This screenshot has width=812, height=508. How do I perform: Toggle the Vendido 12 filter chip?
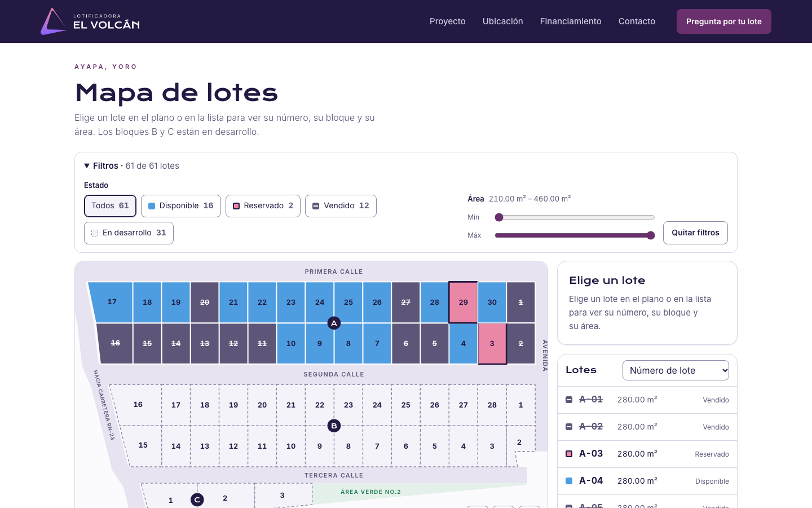[341, 206]
